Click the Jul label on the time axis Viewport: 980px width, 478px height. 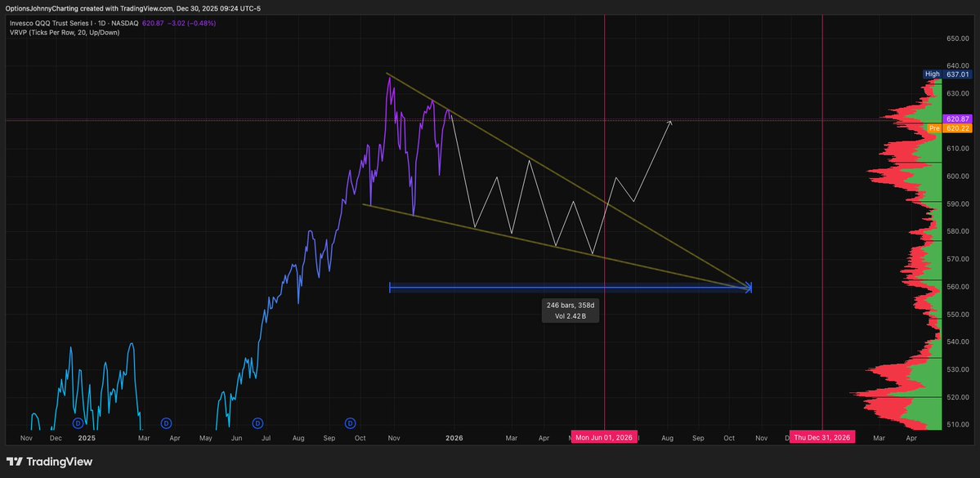point(266,438)
